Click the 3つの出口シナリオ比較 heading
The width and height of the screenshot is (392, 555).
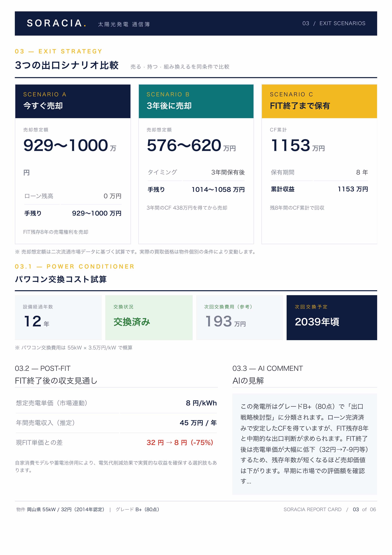click(67, 65)
